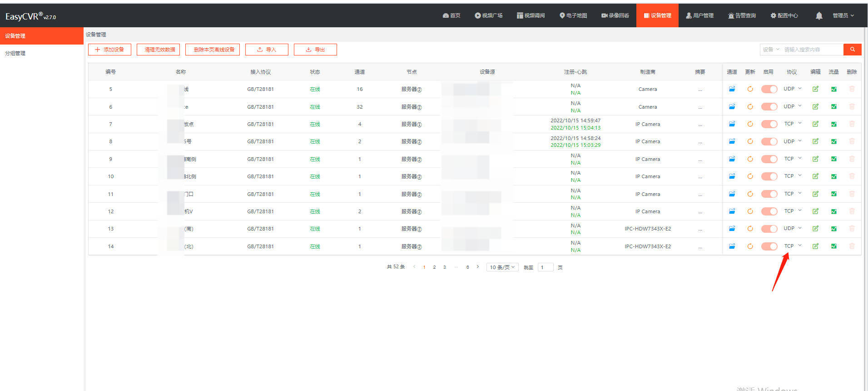Refresh device number 6 with update icon

(x=750, y=107)
